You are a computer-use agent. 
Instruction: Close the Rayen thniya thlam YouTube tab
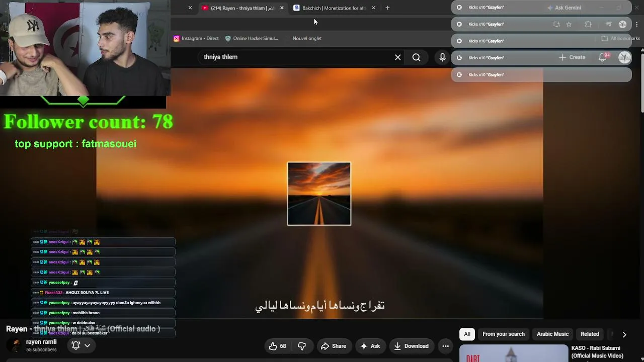click(282, 8)
